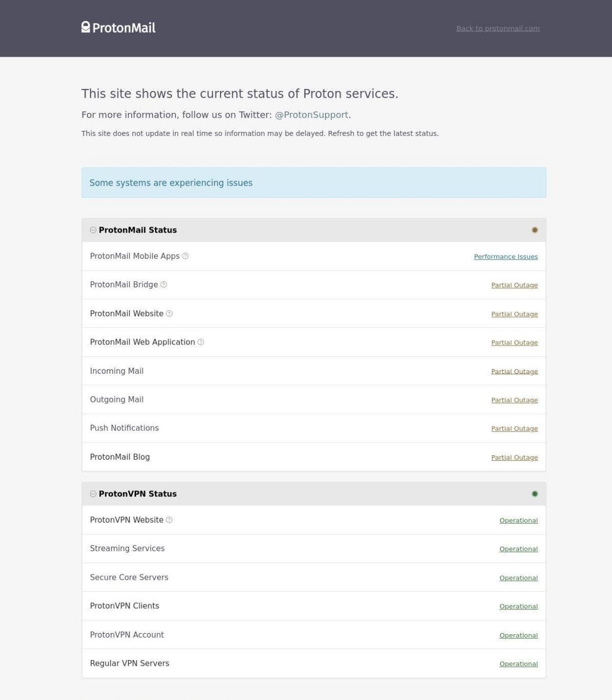612x700 pixels.
Task: Click help icon beside ProtonVPN Website
Action: (x=169, y=520)
